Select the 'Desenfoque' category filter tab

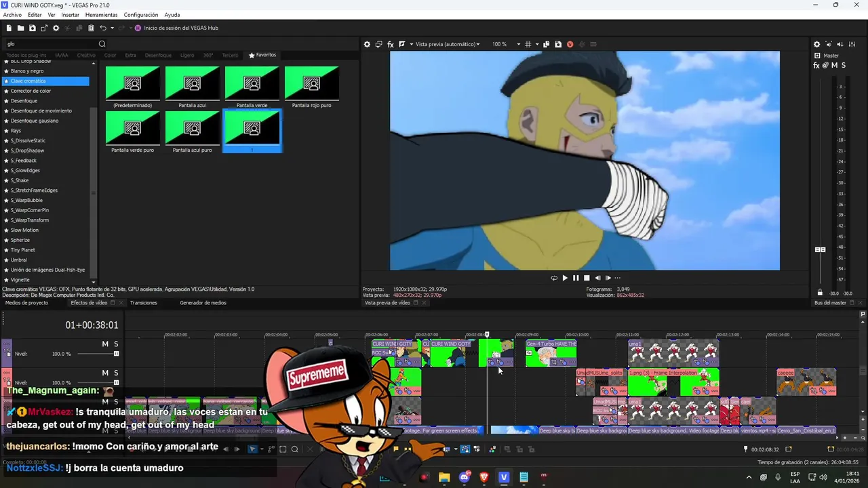click(158, 55)
